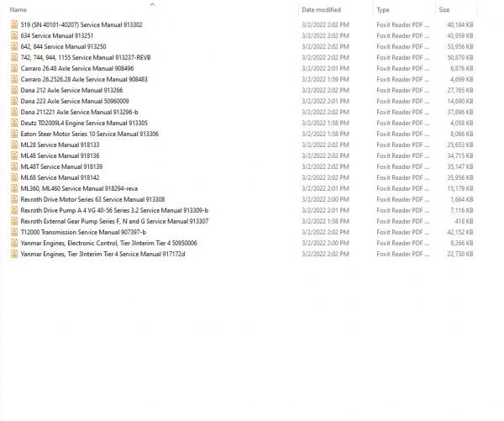Click icon of Yanmar Engines Service Manual 917172d
Screen dimensions: 504x421
(x=14, y=255)
